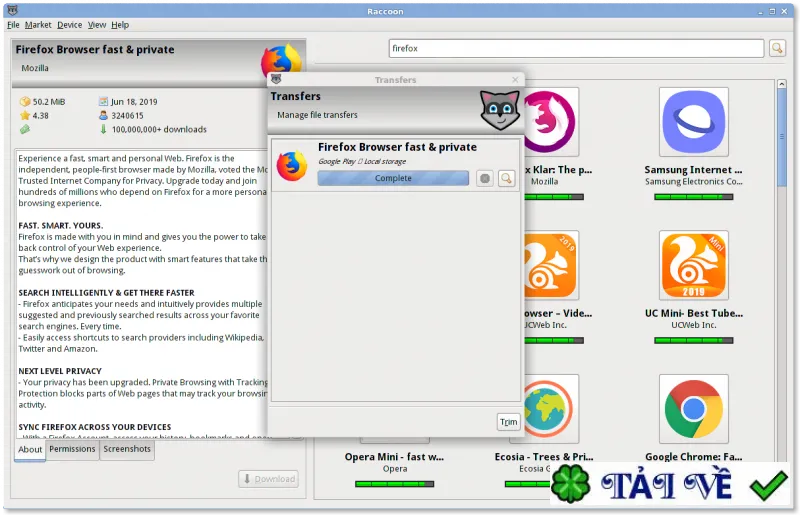800x515 pixels.
Task: Select the Google Chrome app icon
Action: point(693,409)
